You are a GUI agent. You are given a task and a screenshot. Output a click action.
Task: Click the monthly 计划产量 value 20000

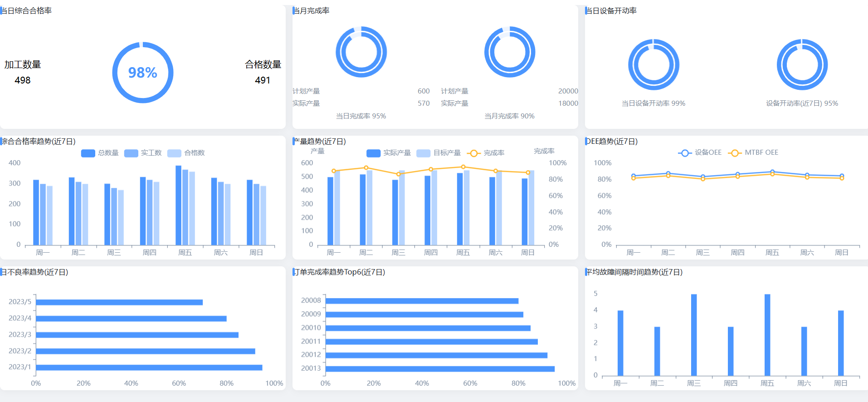tap(568, 91)
